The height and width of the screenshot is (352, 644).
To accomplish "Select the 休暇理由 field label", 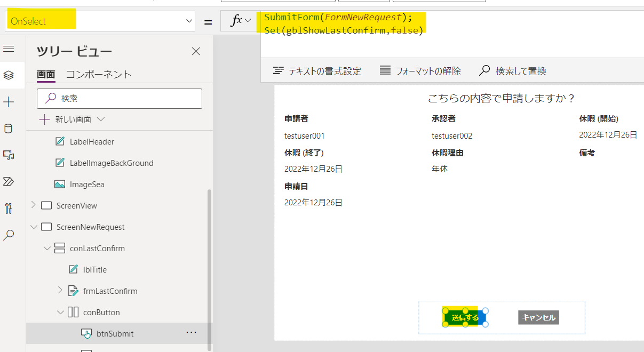I will coord(448,153).
